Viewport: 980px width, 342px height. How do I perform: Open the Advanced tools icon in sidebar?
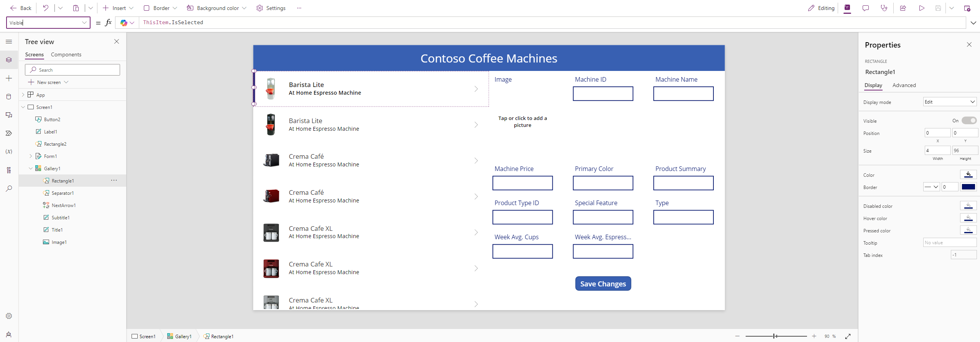(9, 170)
